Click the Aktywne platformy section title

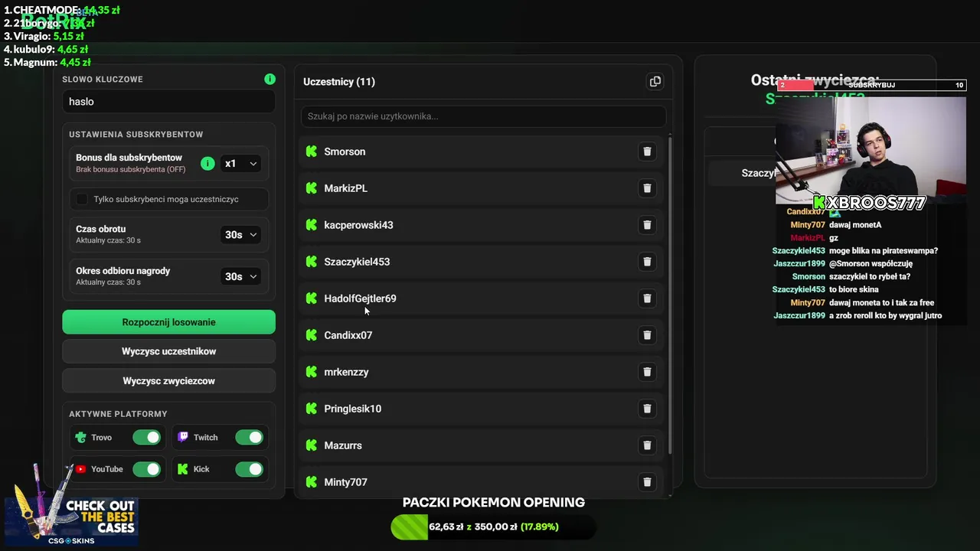[x=118, y=414]
